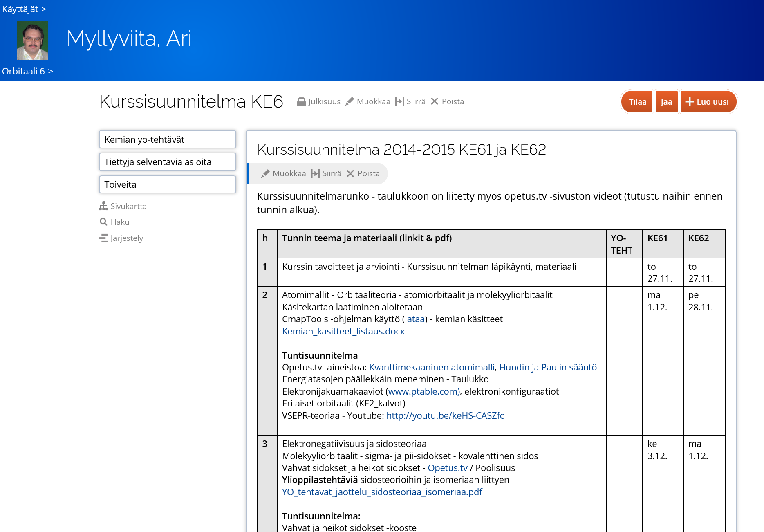The image size is (764, 532).
Task: Click section Poista label in gray bar
Action: pyautogui.click(x=369, y=173)
